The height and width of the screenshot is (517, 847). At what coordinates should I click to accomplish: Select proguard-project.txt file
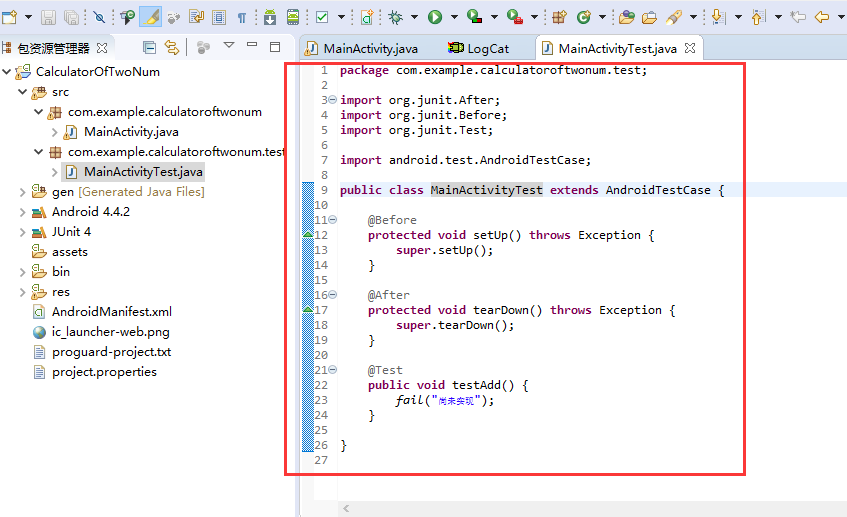pyautogui.click(x=111, y=352)
